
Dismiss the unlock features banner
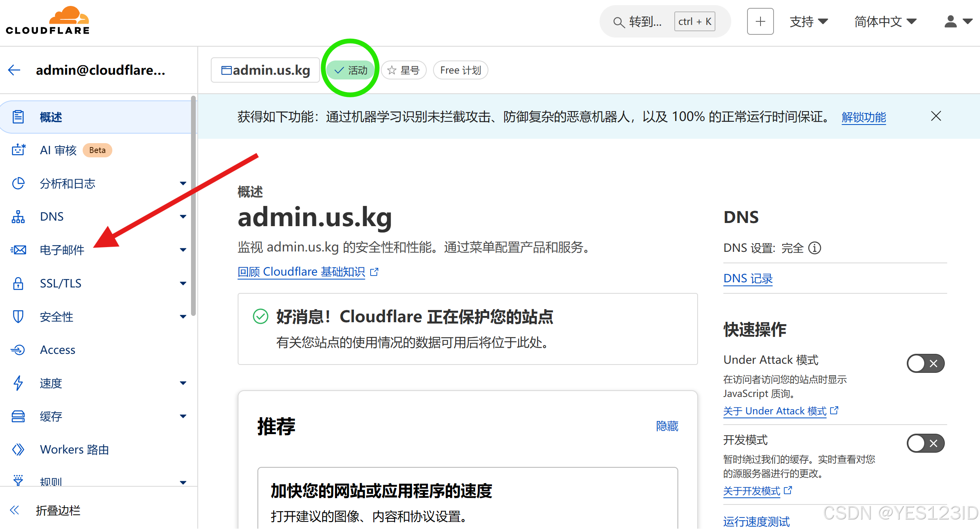[x=936, y=116]
